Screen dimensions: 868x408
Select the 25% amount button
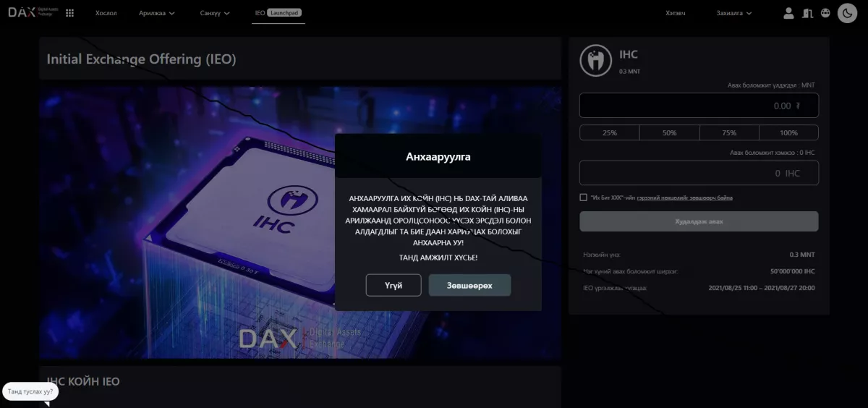610,132
